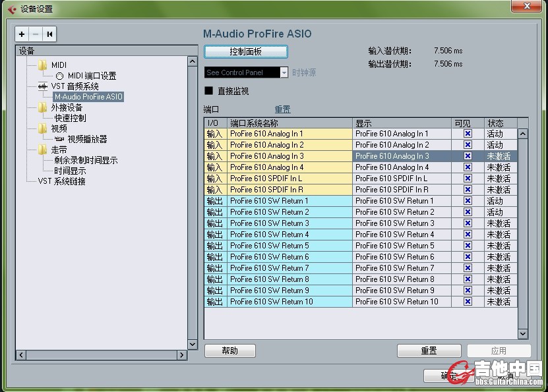Click the 可见 column header
548x392 pixels.
468,123
